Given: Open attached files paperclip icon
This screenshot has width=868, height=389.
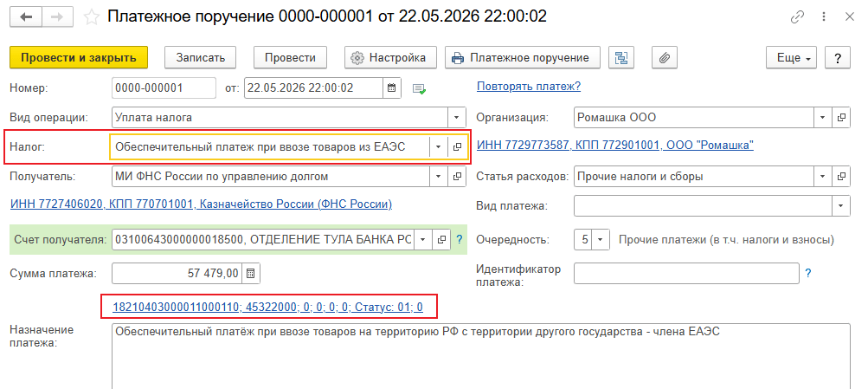Looking at the screenshot, I should (665, 58).
